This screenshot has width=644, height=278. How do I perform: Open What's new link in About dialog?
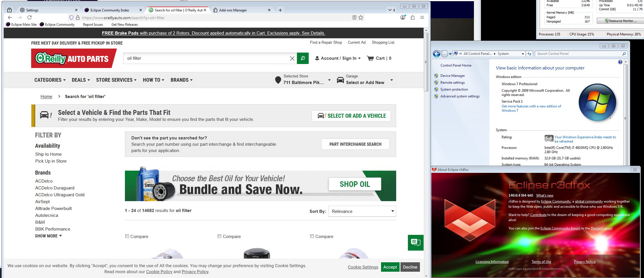point(545,195)
